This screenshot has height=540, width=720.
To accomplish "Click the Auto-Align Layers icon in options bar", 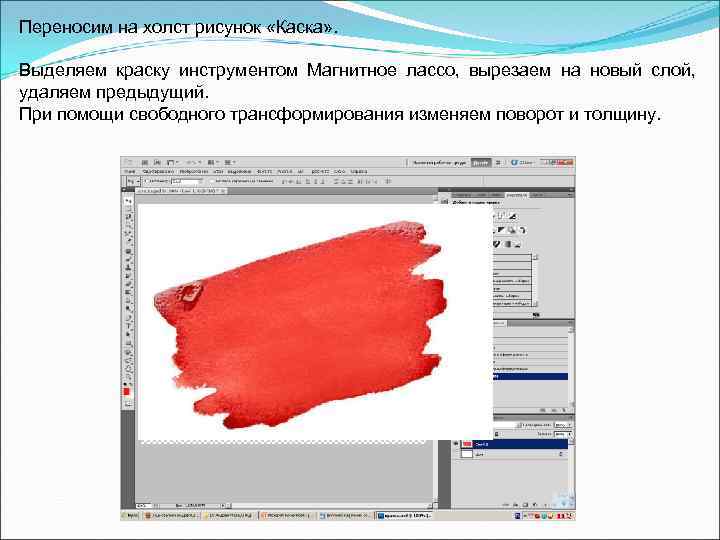I will [x=388, y=181].
